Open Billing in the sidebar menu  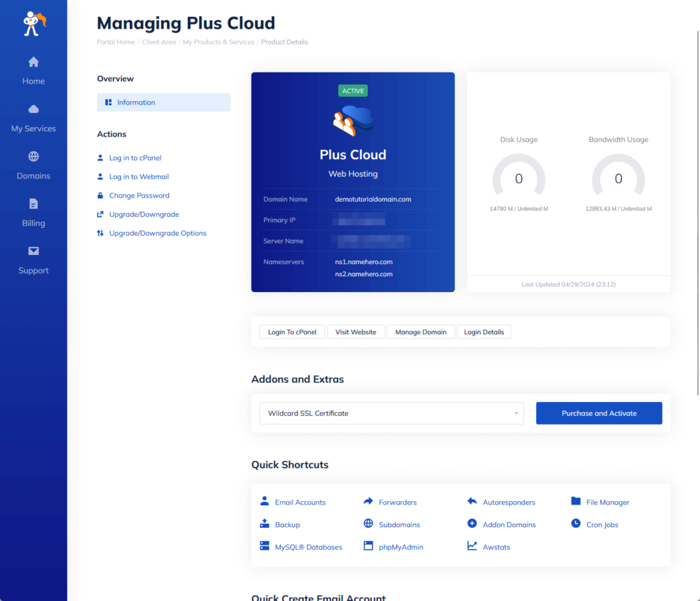[33, 213]
